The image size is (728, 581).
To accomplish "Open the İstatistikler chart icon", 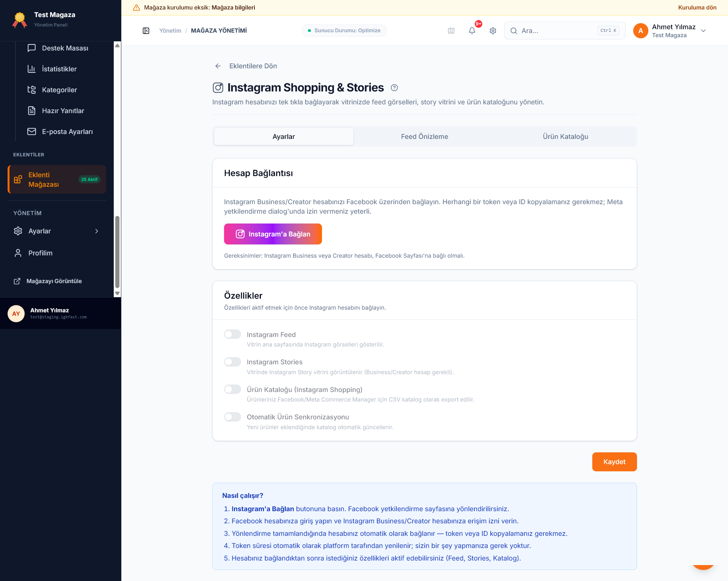I will (32, 69).
